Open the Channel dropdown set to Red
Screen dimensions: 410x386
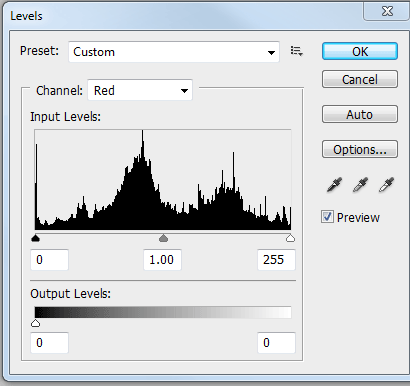click(x=140, y=90)
